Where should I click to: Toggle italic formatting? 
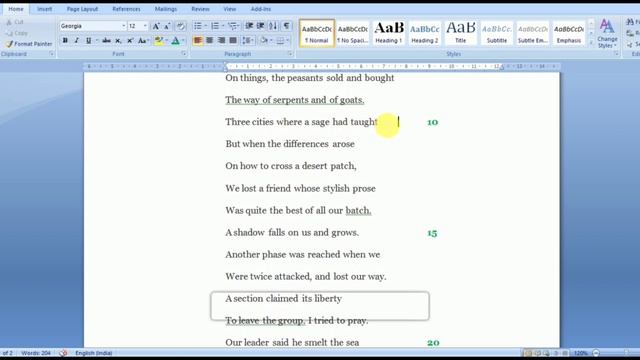tap(76, 40)
